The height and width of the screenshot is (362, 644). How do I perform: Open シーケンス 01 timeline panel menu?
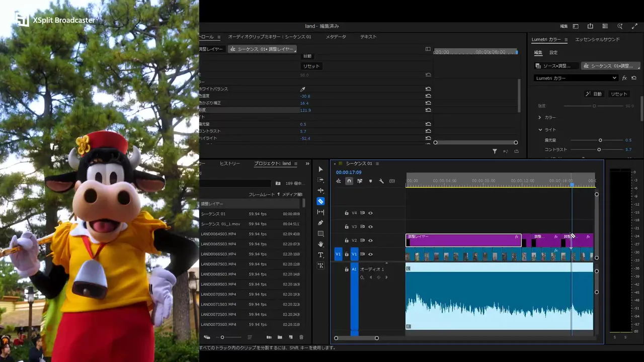377,163
